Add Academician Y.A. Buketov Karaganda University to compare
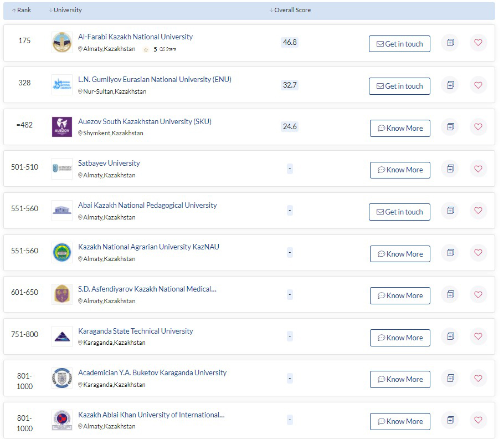The width and height of the screenshot is (504, 439). pyautogui.click(x=450, y=378)
